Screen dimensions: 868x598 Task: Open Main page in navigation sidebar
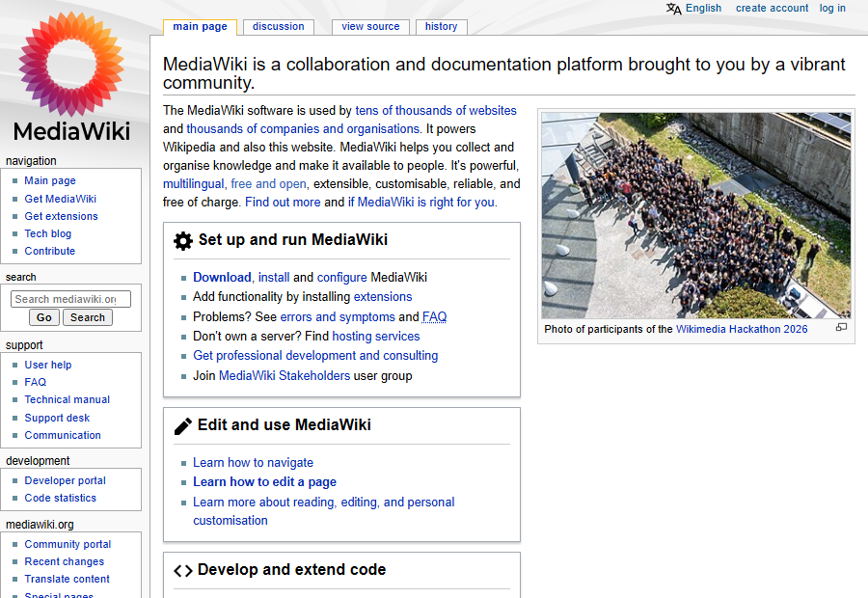[50, 180]
